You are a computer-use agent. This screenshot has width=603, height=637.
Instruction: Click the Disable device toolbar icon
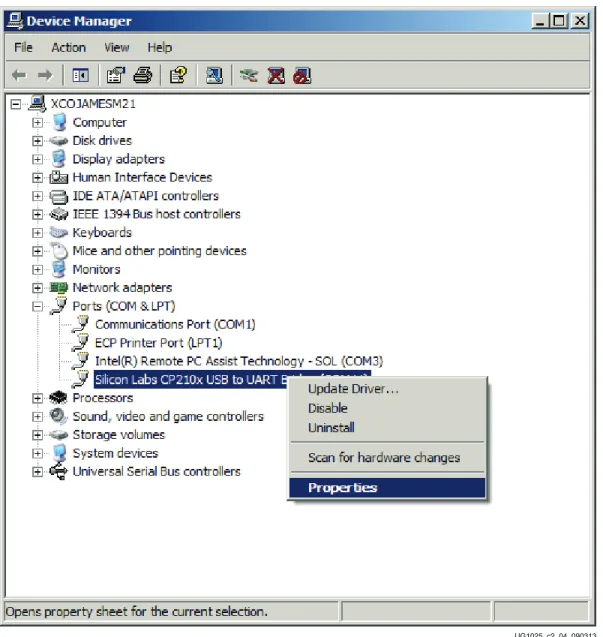coord(302,76)
